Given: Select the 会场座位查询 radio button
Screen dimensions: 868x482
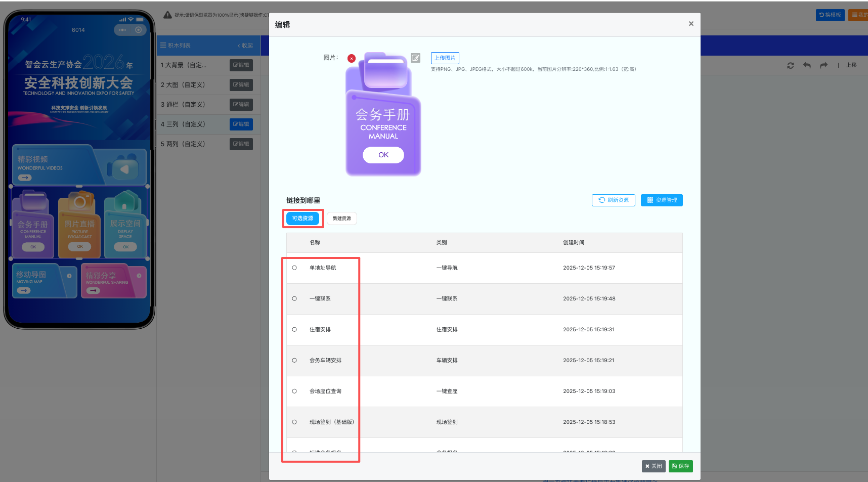Looking at the screenshot, I should (294, 391).
